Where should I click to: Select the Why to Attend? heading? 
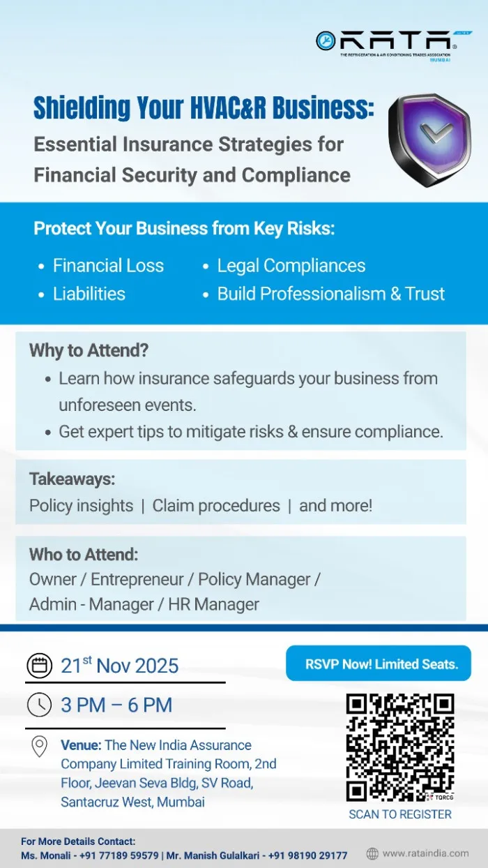(x=89, y=350)
